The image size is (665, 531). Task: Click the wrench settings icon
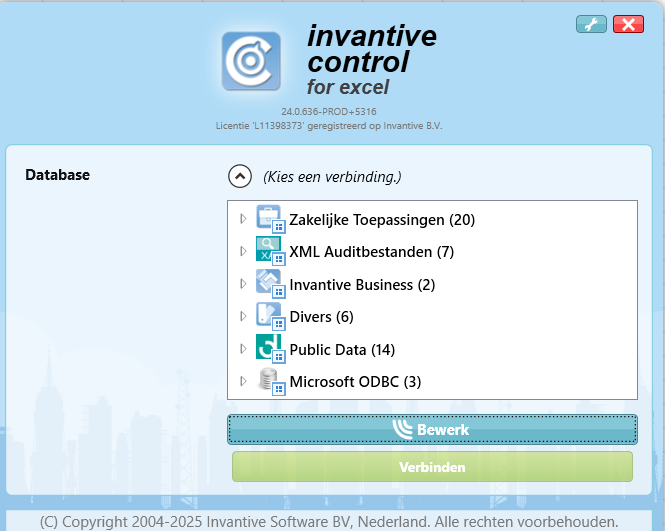pyautogui.click(x=591, y=24)
